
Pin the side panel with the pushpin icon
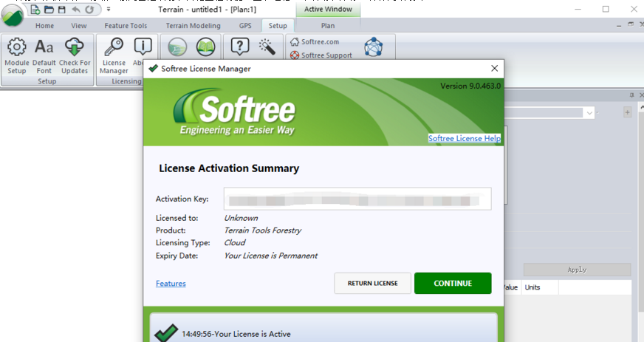point(631,95)
